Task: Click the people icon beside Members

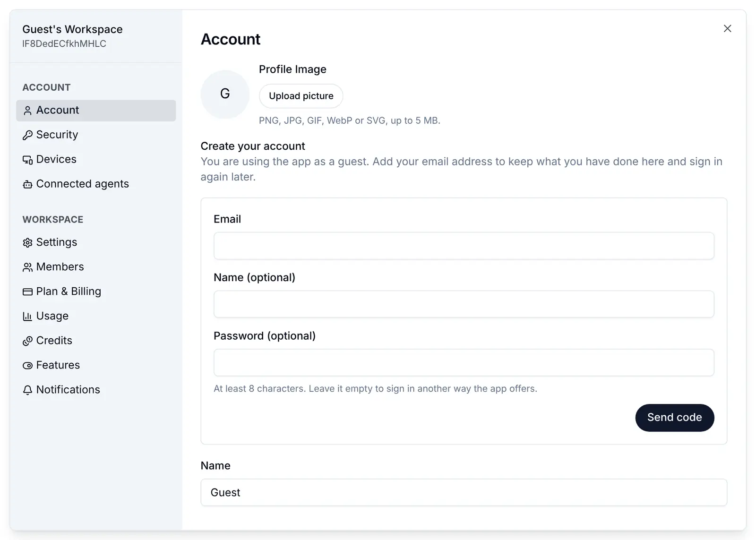Action: (27, 267)
